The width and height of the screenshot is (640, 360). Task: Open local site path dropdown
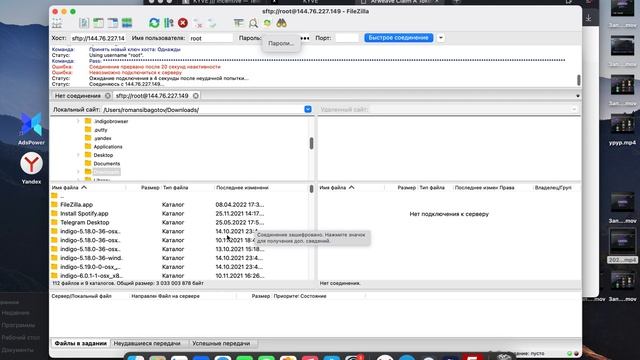tap(308, 109)
